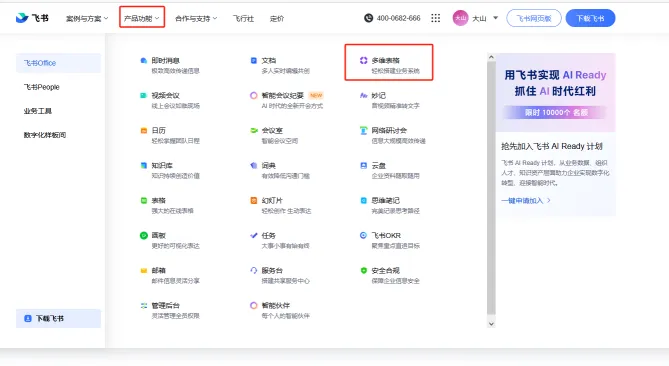Click the 智能会议纪要 circle icon
The height and width of the screenshot is (366, 669).
point(254,96)
